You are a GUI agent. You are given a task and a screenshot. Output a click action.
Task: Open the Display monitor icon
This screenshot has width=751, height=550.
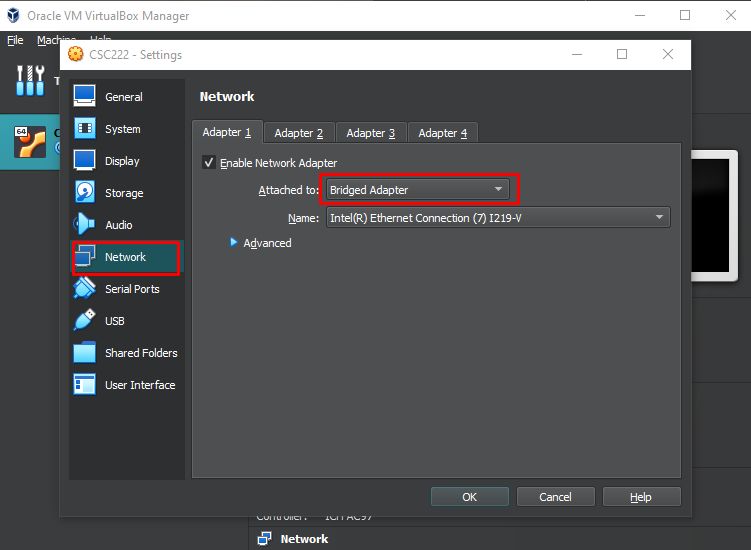point(85,161)
